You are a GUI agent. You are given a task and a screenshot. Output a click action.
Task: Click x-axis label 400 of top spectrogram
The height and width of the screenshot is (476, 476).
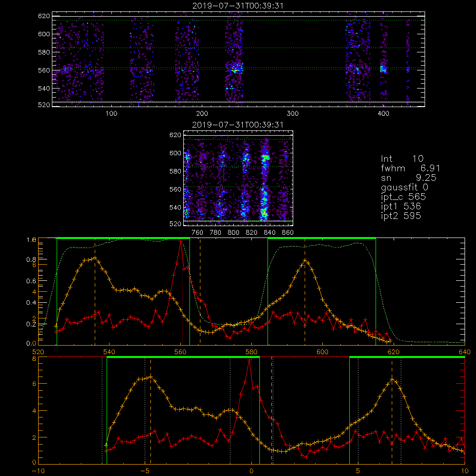tap(383, 114)
